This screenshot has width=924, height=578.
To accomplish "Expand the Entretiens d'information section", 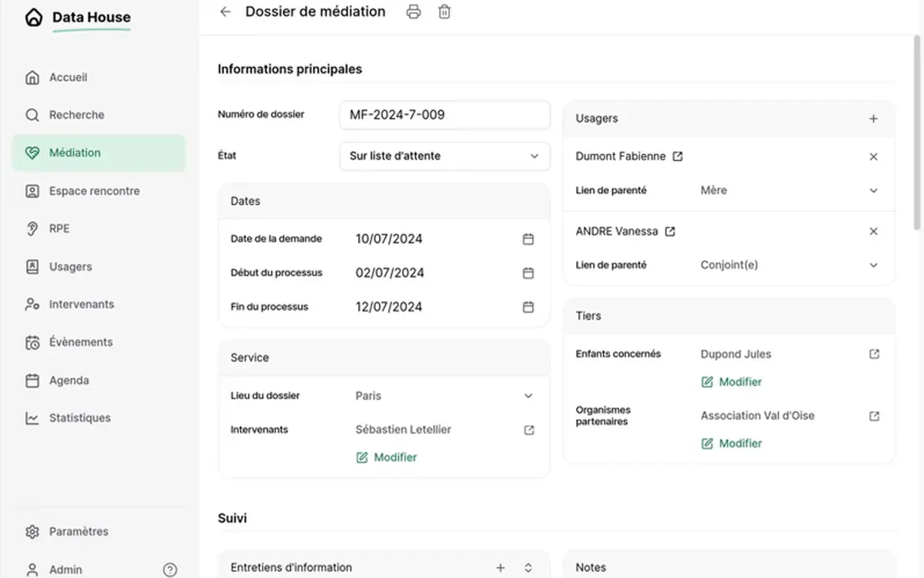I will (x=528, y=568).
